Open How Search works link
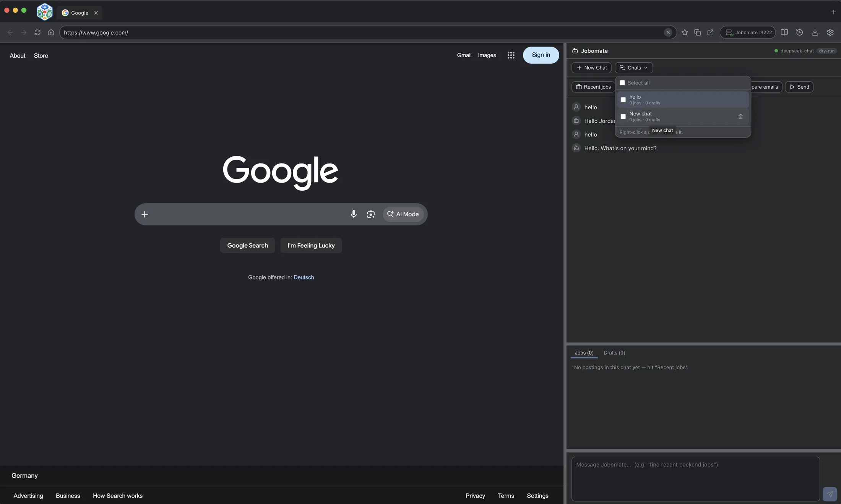 118,496
